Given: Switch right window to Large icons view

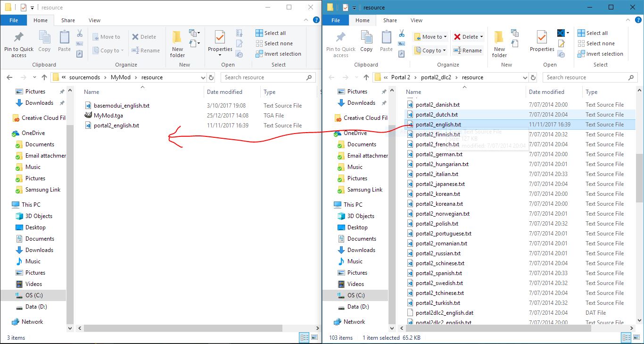Looking at the screenshot, I should [x=636, y=337].
